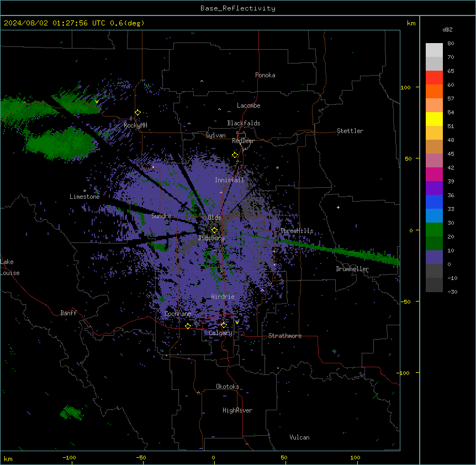Select the Strathmore city label
This screenshot has height=465, width=476.
pyautogui.click(x=285, y=336)
